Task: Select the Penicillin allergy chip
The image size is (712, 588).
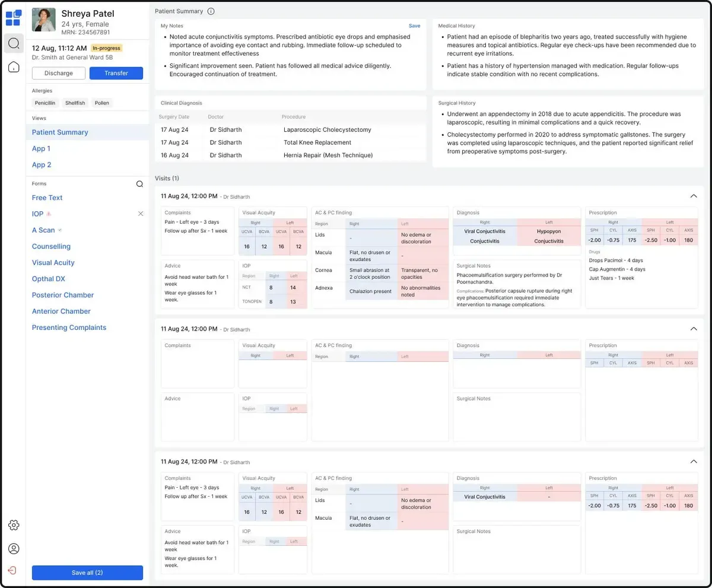Action: pyautogui.click(x=45, y=103)
